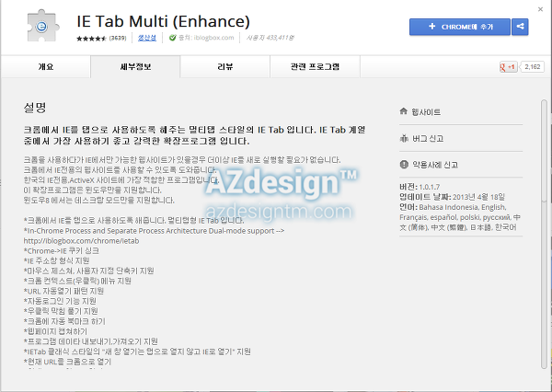The height and width of the screenshot is (392, 552).
Task: Click the 버전: 1.0.1.7 text
Action: coord(420,187)
